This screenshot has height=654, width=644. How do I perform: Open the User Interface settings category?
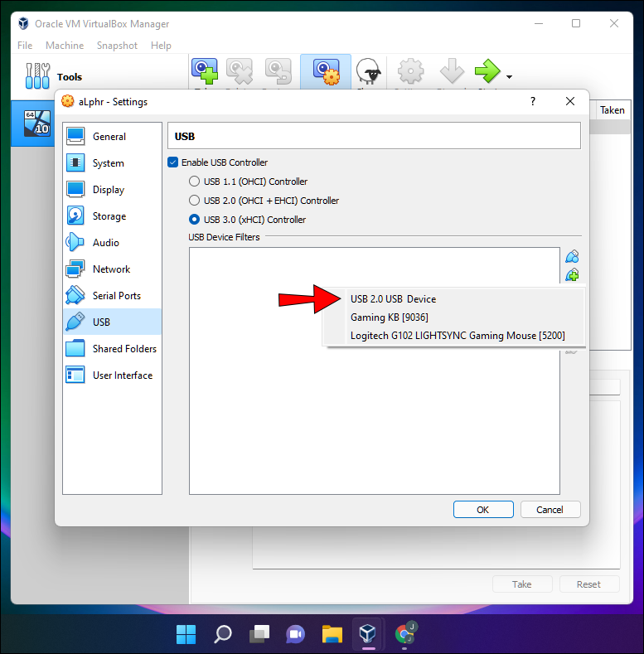tap(112, 375)
